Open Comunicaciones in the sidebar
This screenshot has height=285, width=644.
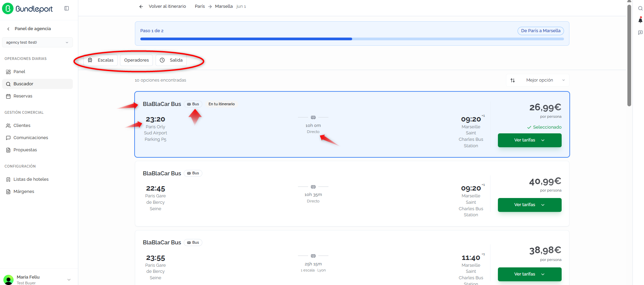click(37, 138)
